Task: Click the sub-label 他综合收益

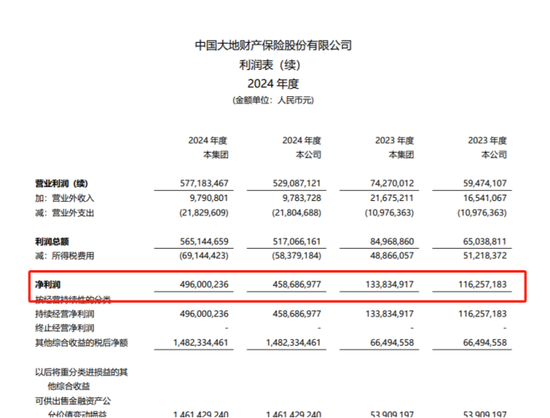Action: [69, 386]
